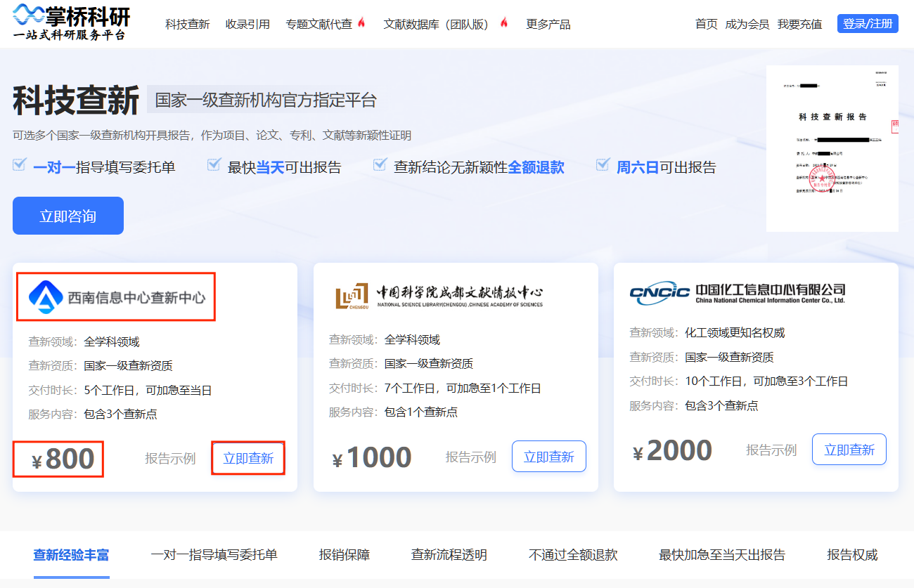
Task: Click the ¥800 price text
Action: 63,459
